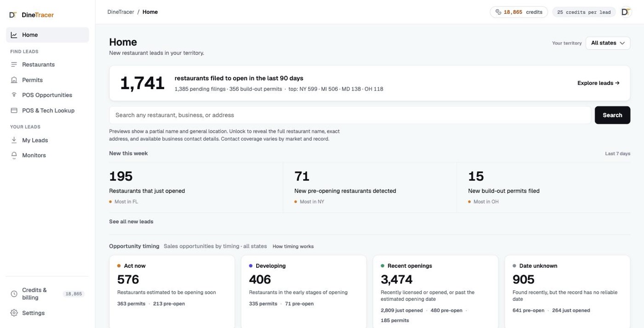Click 213 pre-open in Act now card
Image resolution: width=644 pixels, height=328 pixels.
pos(169,304)
